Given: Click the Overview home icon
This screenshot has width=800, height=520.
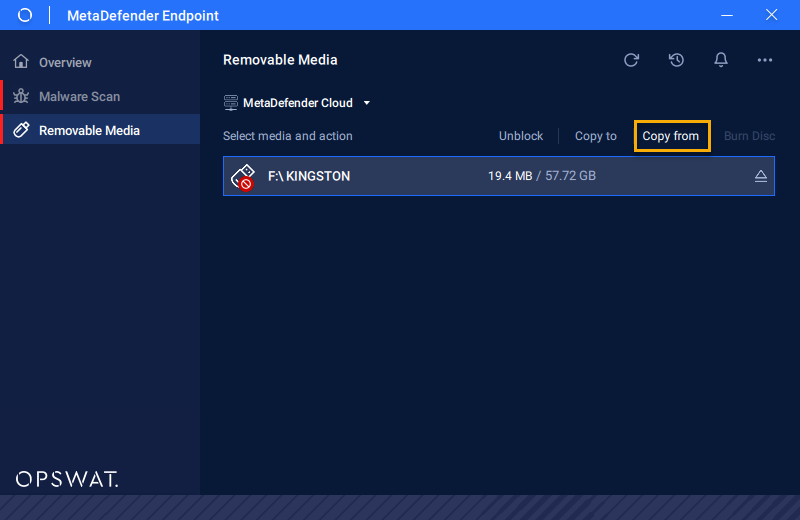Looking at the screenshot, I should pos(21,61).
